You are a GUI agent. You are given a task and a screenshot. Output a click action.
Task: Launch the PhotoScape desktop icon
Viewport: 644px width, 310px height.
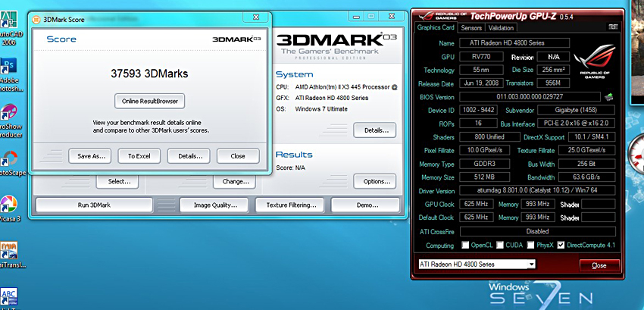coord(11,164)
